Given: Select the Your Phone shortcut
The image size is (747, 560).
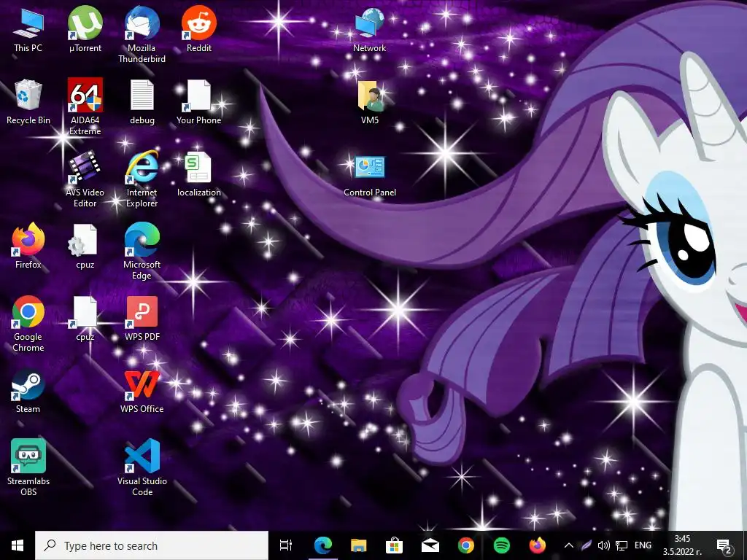Looking at the screenshot, I should (x=199, y=102).
